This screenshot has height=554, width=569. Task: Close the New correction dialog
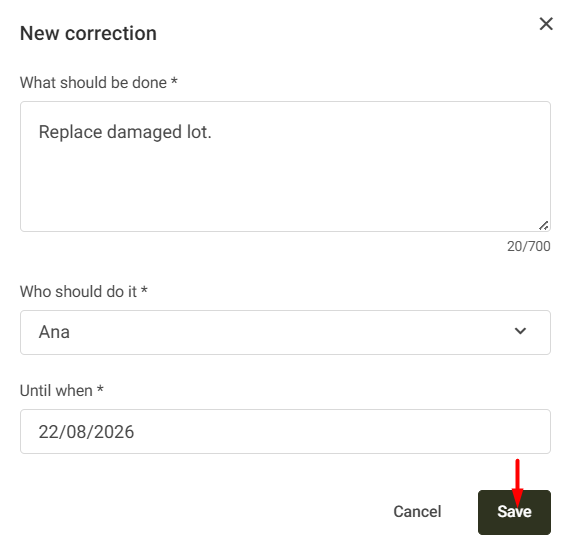[x=546, y=24]
